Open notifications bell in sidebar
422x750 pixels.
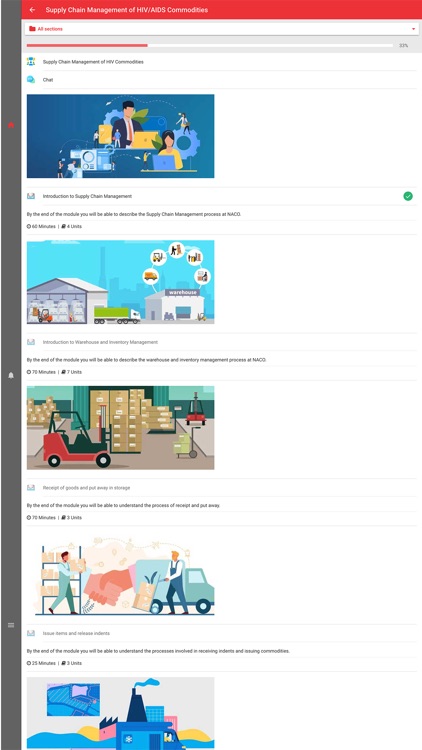click(11, 375)
